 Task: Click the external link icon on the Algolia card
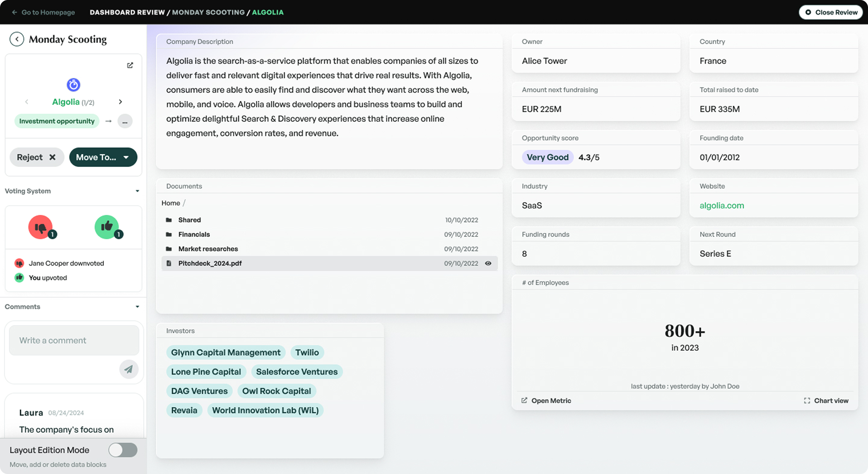130,65
